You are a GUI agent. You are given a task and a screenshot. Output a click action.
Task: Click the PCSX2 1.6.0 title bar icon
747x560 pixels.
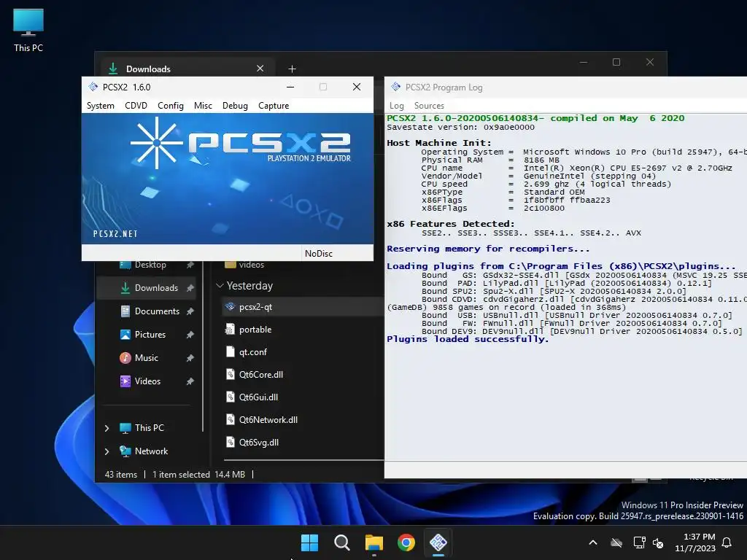coord(93,87)
